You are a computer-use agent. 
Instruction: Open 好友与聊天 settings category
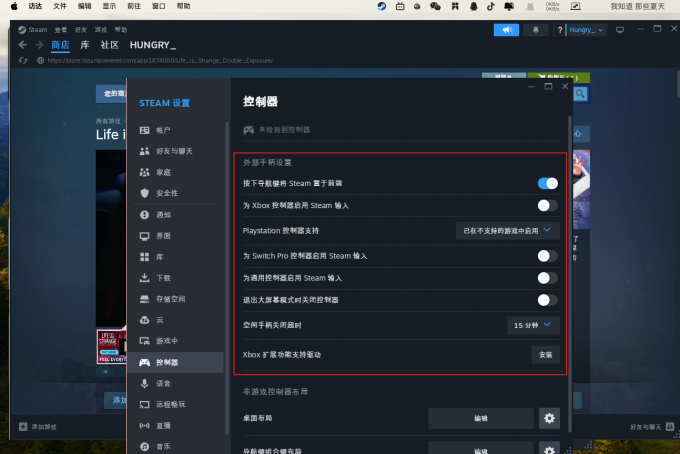pos(176,151)
